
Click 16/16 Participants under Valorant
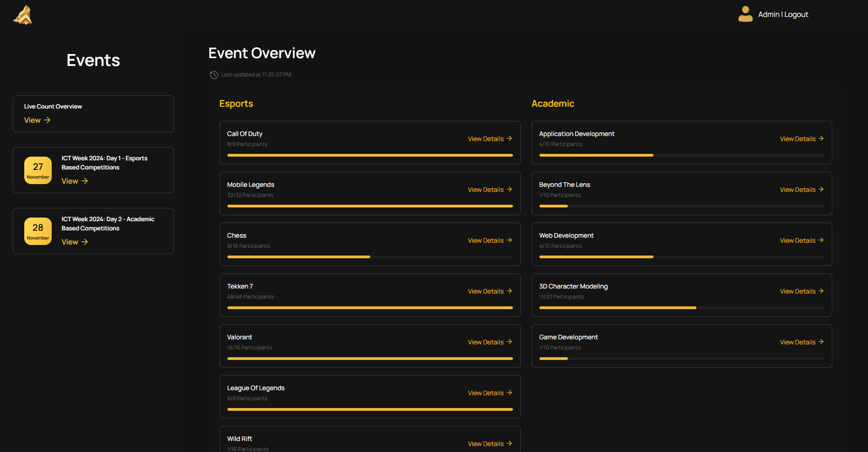tap(250, 348)
